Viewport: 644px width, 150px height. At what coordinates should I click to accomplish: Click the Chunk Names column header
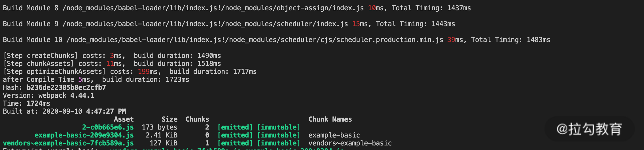click(330, 119)
